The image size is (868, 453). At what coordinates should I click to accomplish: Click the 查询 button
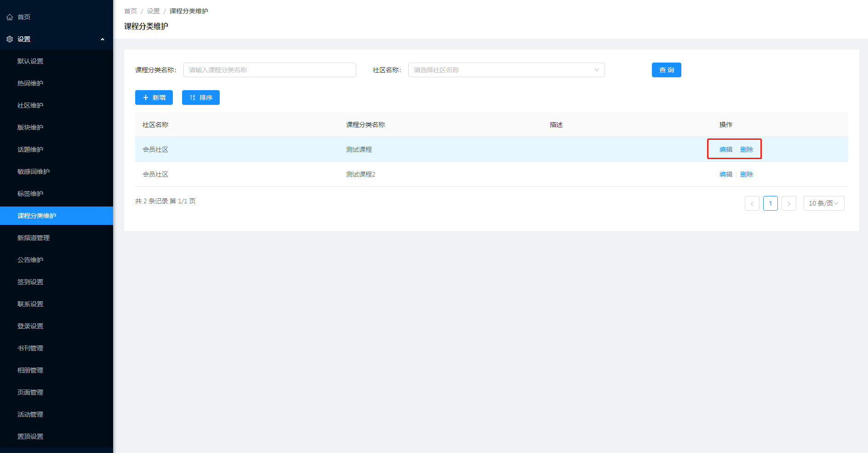pos(667,70)
